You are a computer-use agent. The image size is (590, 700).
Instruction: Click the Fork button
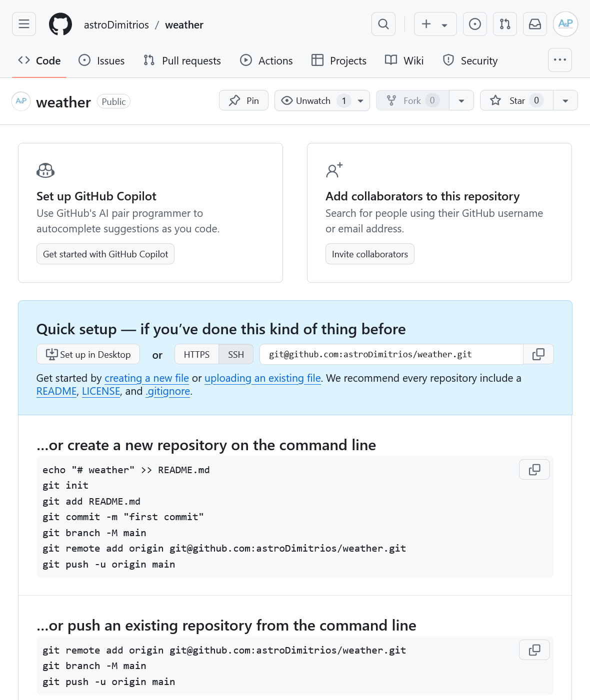(x=413, y=100)
